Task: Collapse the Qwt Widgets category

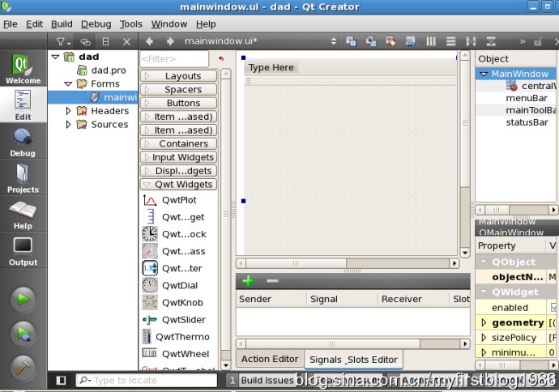Action: (x=178, y=184)
